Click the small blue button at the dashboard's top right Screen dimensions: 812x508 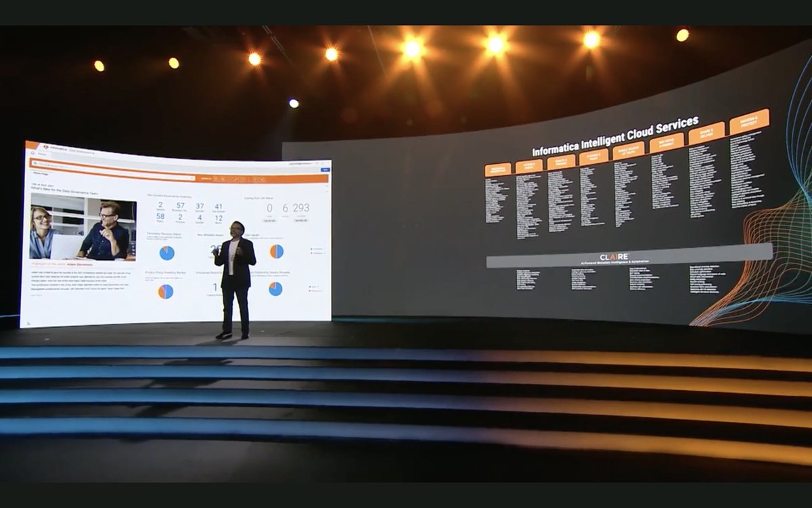(325, 169)
